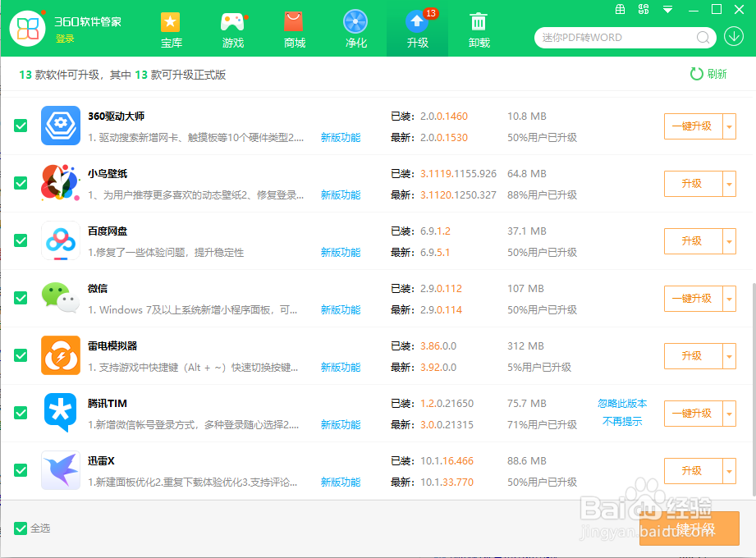The image size is (756, 558).
Task: Click the 雷电模拟器 app icon
Action: [61, 355]
